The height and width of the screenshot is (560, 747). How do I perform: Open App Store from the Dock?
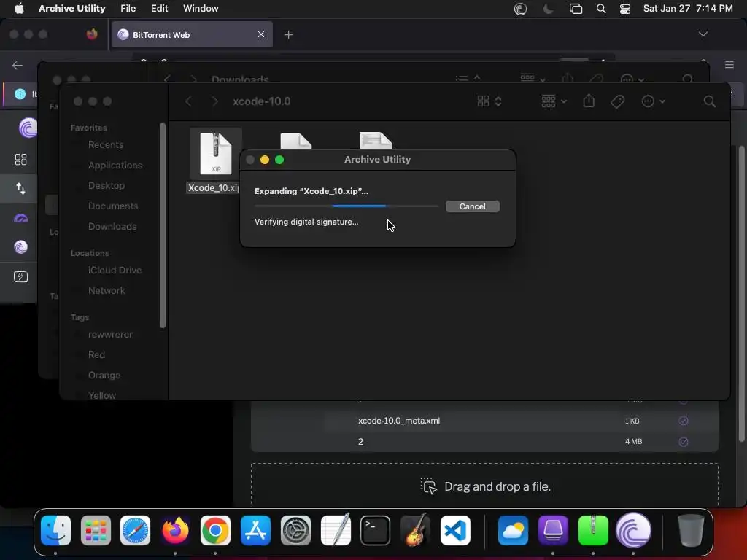tap(255, 530)
